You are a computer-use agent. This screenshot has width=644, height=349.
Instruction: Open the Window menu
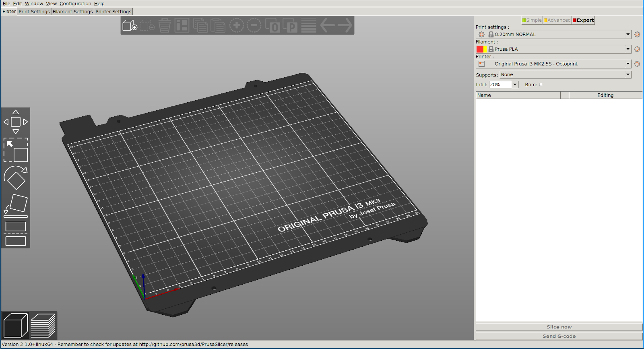pos(34,4)
